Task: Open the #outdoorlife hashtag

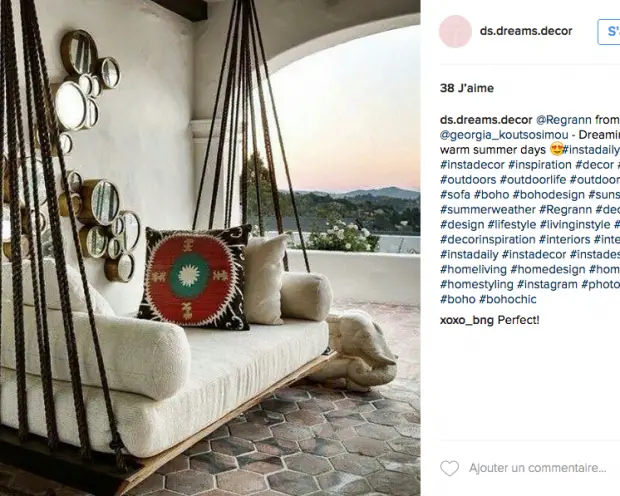Action: pos(533,180)
